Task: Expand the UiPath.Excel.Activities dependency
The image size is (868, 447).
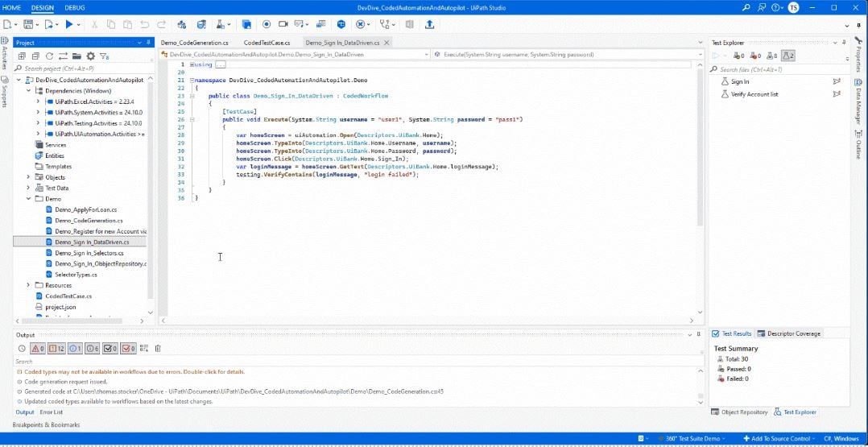Action: (x=38, y=102)
